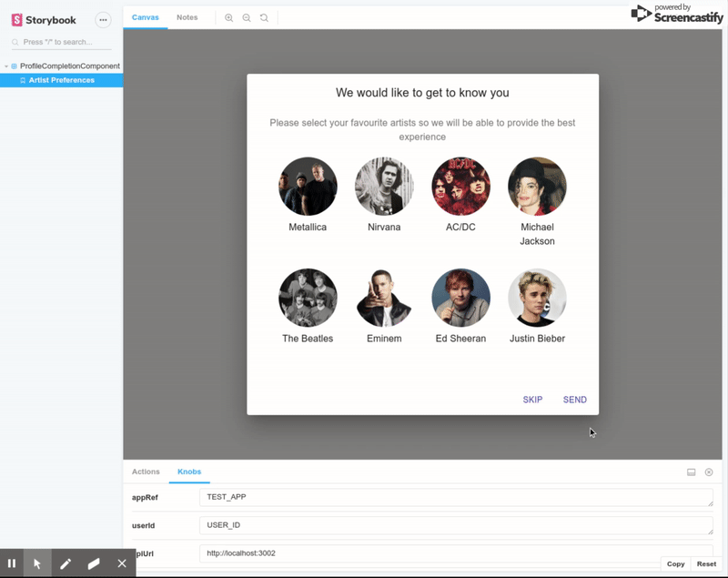728x578 pixels.
Task: Open the Actions tab
Action: click(x=146, y=472)
